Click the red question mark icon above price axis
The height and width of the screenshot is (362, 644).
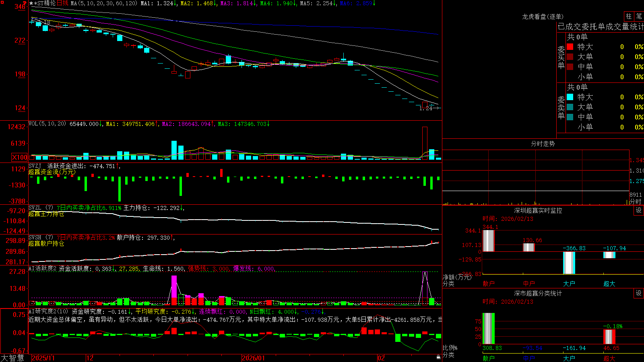click(x=25, y=3)
